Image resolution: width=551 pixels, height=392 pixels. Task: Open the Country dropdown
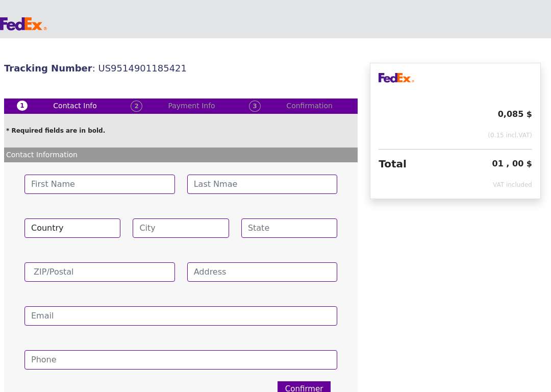pyautogui.click(x=72, y=228)
